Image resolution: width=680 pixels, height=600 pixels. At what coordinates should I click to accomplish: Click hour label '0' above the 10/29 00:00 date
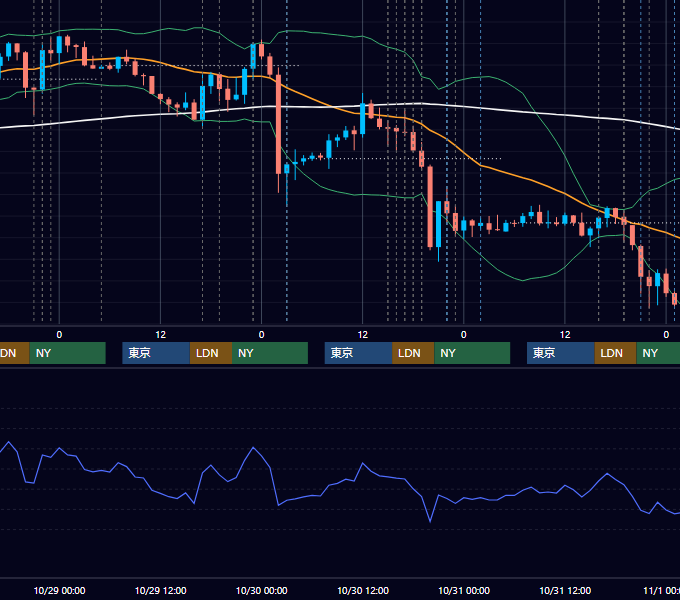(59, 335)
